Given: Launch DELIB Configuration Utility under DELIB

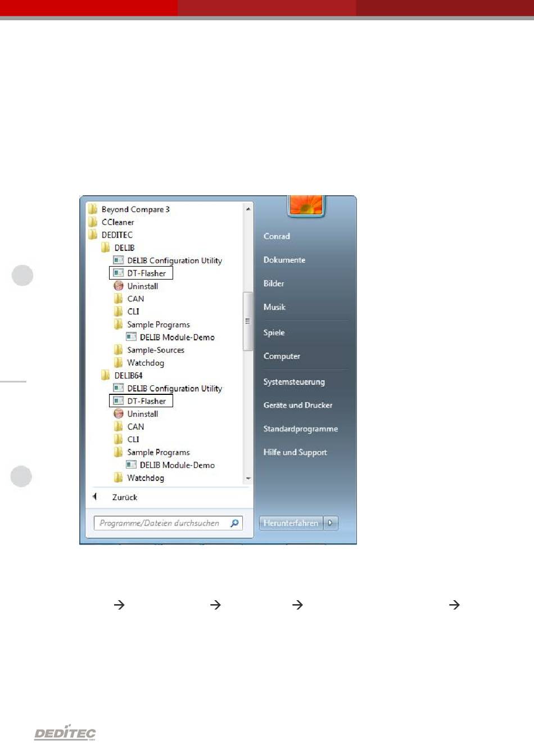Looking at the screenshot, I should [168, 260].
